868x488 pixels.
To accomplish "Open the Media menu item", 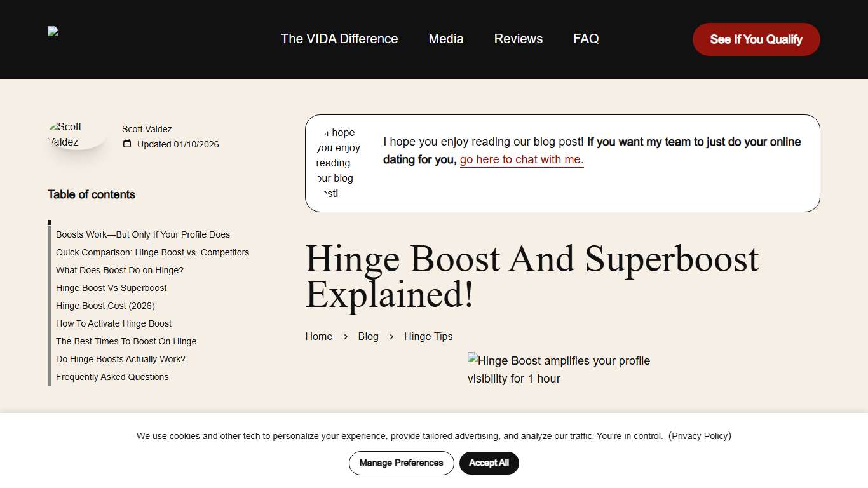I will click(445, 39).
